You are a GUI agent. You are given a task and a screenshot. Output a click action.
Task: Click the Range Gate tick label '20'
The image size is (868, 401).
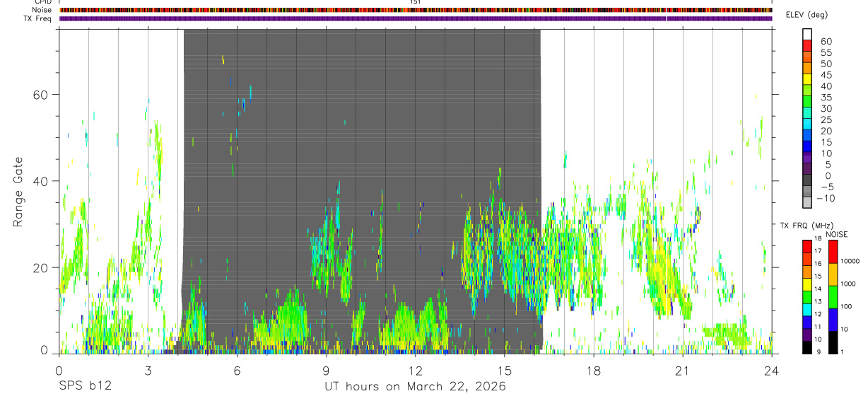[x=40, y=267]
